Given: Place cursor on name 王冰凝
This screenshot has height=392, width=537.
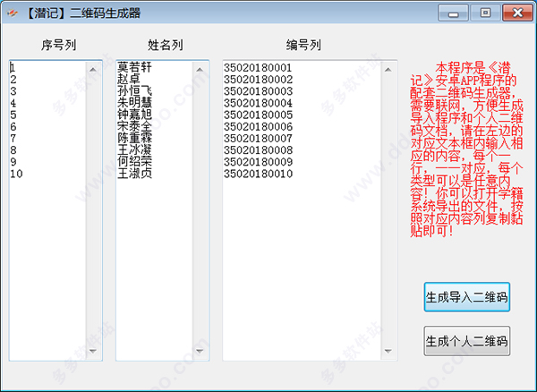Looking at the screenshot, I should point(134,150).
